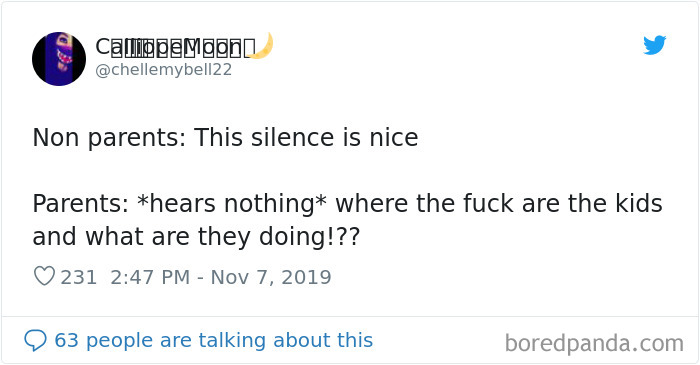This screenshot has height=365, width=700.
Task: Like the tweet with the heart icon
Action: (x=44, y=276)
